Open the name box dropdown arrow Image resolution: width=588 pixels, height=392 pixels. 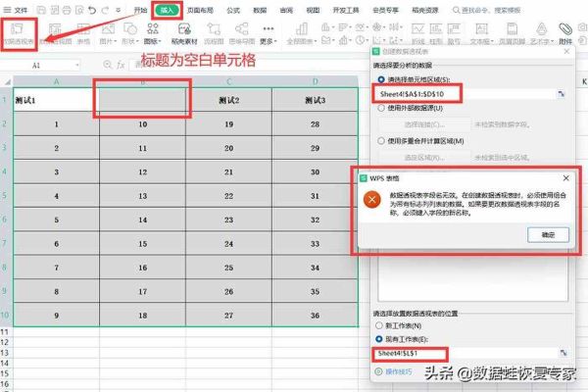coord(76,66)
